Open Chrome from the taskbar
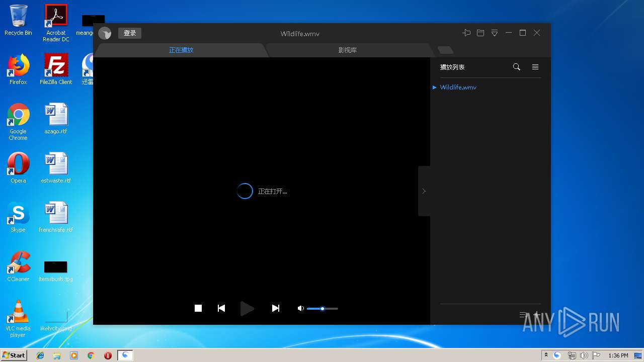Screen dimensions: 644x362 (x=91, y=355)
